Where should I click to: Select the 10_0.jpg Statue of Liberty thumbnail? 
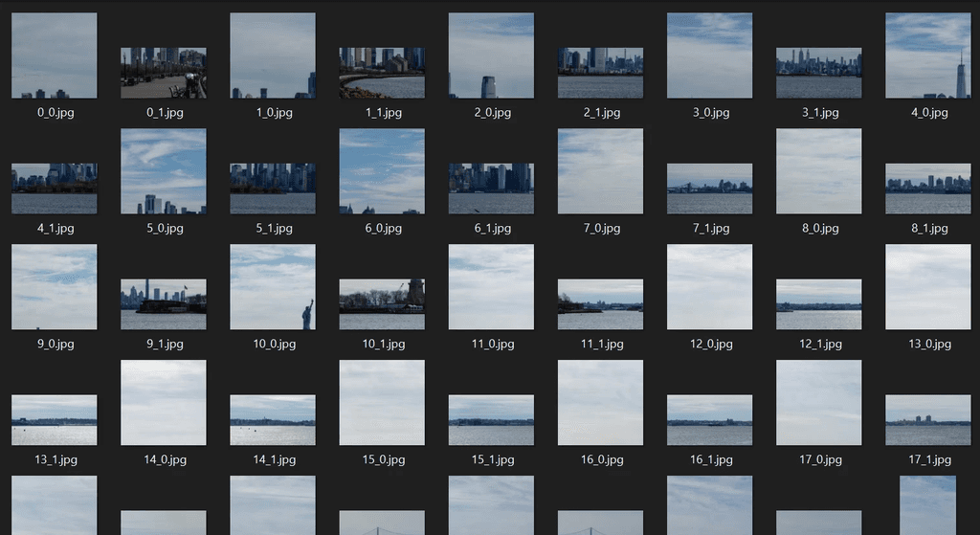[273, 287]
